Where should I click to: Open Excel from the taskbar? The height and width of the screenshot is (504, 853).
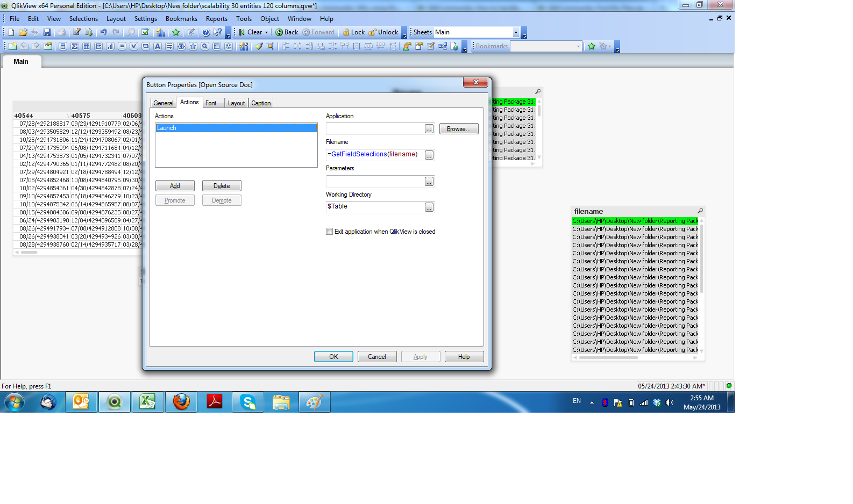pos(148,402)
